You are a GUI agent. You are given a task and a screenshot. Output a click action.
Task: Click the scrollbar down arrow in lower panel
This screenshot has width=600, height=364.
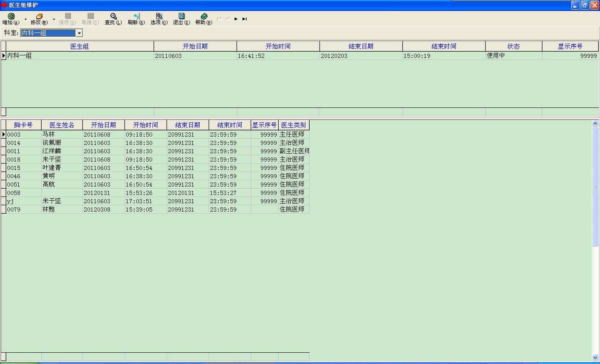[595, 357]
